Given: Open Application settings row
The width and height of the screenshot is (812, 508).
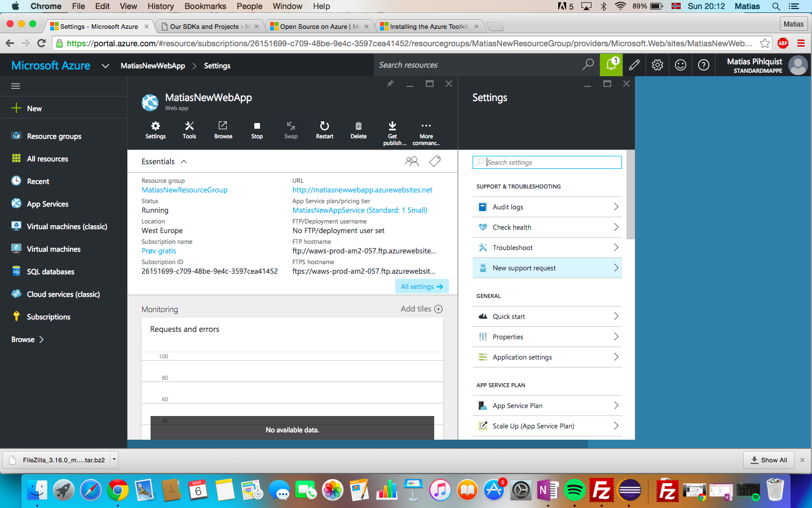Looking at the screenshot, I should point(547,357).
